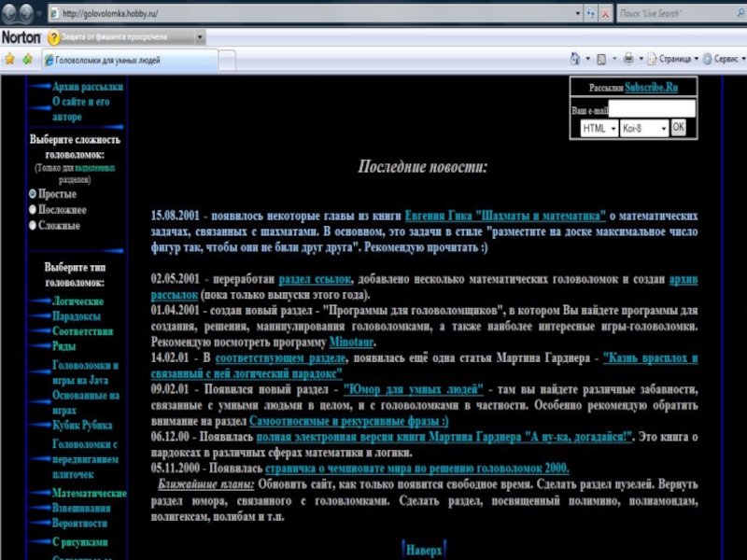This screenshot has width=747, height=560.
Task: Click the Add to Favorites icon
Action: pyautogui.click(x=26, y=59)
